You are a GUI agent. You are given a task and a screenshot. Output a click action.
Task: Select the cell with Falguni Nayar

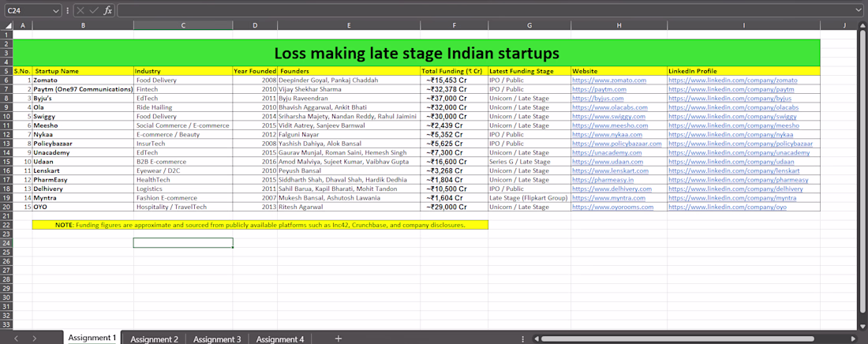[349, 135]
